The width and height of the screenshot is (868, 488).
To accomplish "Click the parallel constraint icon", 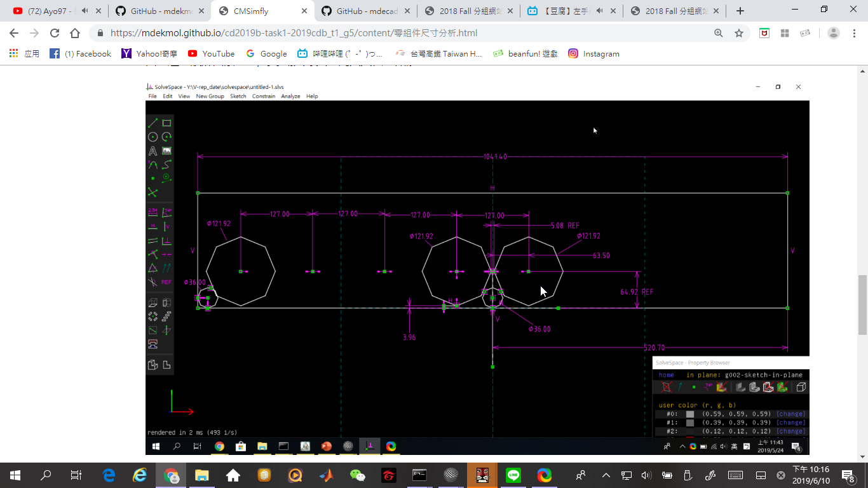I will [153, 240].
